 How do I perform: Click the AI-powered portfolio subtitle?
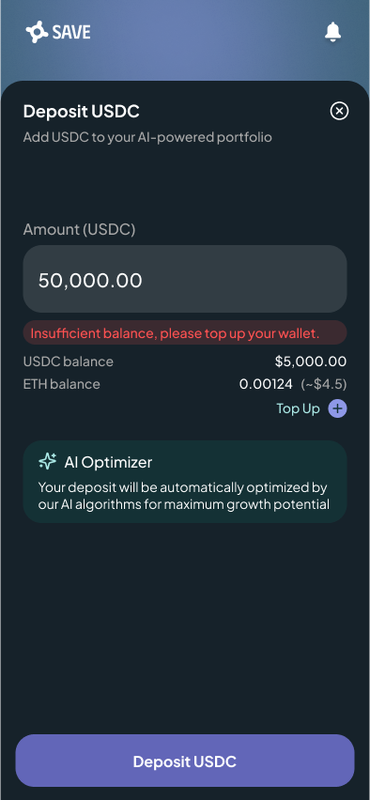click(147, 137)
